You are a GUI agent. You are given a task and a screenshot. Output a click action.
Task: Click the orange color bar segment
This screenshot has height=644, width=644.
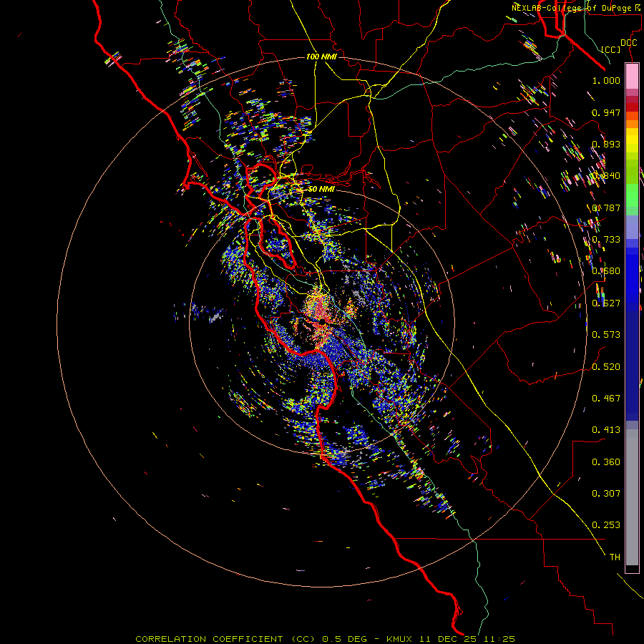point(632,124)
